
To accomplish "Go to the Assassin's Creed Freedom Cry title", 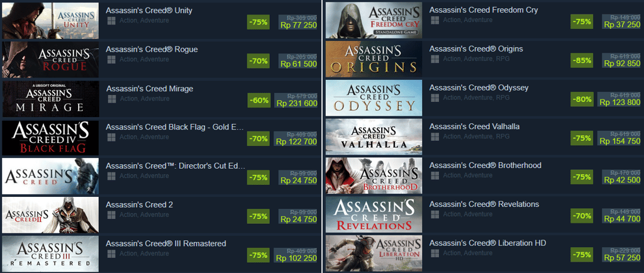I will pos(484,10).
